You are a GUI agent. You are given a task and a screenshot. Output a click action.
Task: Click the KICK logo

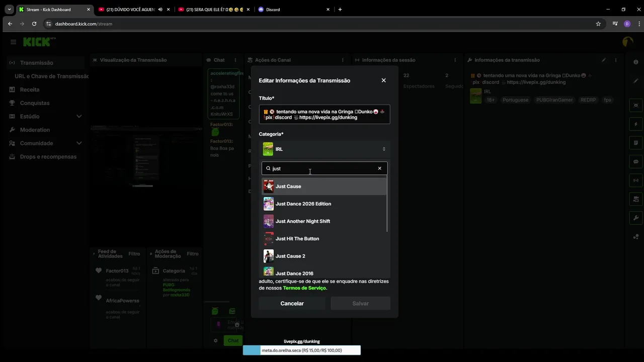click(x=39, y=42)
